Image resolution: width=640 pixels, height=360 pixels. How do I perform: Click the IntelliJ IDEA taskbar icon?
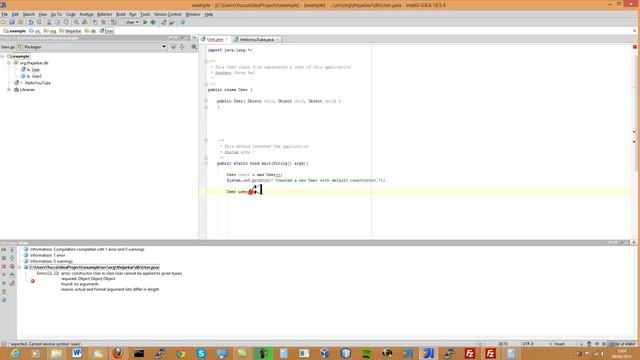pyautogui.click(x=428, y=353)
